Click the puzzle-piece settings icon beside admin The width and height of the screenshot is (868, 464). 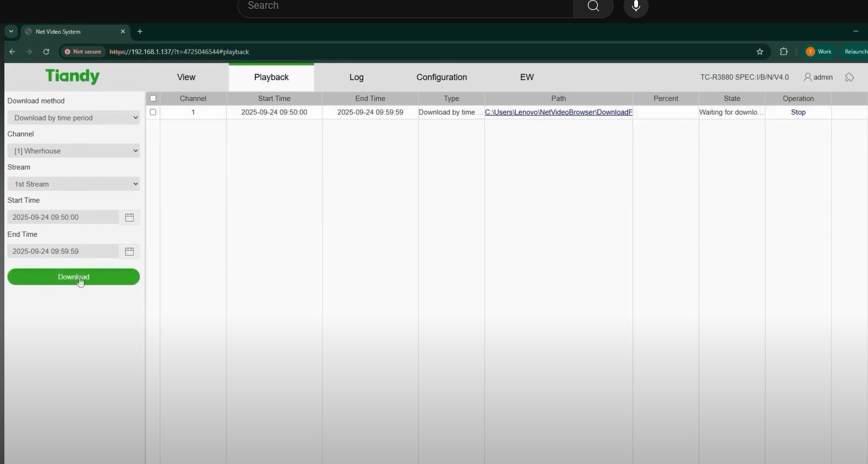[850, 76]
